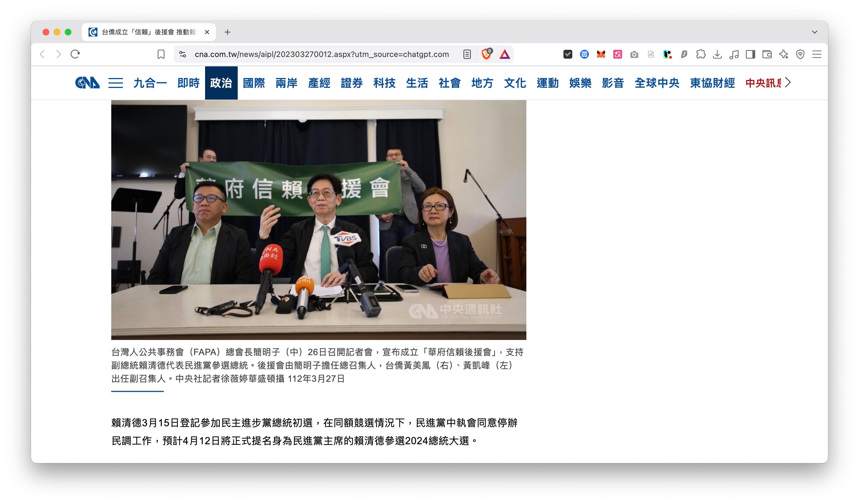Open the 九合一 section
The width and height of the screenshot is (859, 504).
(x=150, y=83)
